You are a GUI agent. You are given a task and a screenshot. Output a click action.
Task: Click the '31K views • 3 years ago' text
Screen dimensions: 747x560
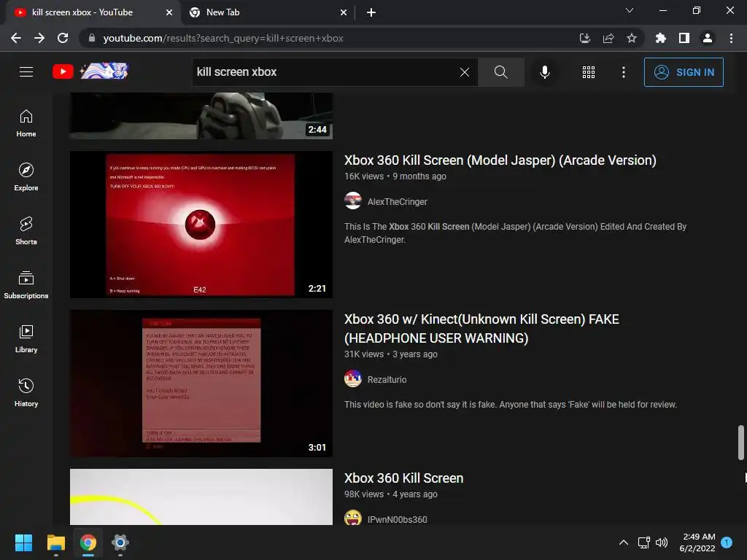point(391,354)
